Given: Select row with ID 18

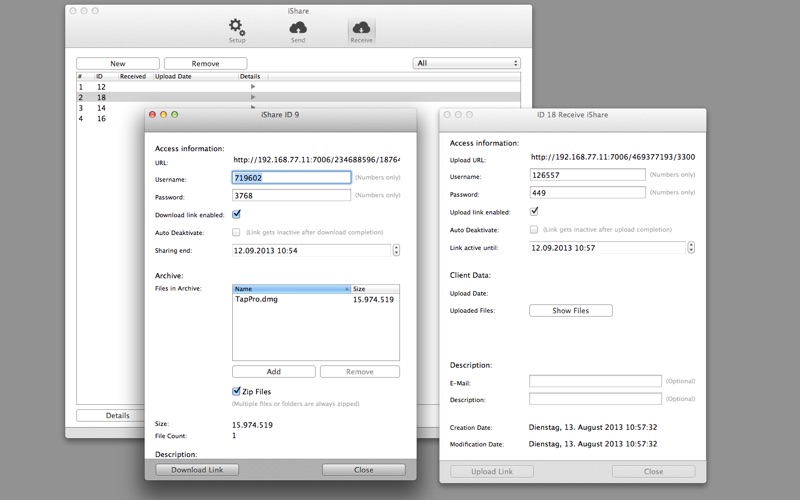Looking at the screenshot, I should coord(298,97).
